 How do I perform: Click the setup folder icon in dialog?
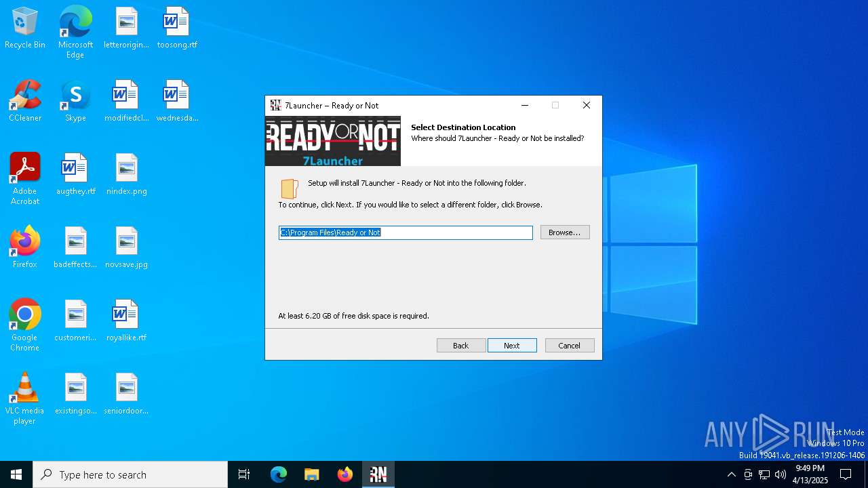pyautogui.click(x=290, y=188)
